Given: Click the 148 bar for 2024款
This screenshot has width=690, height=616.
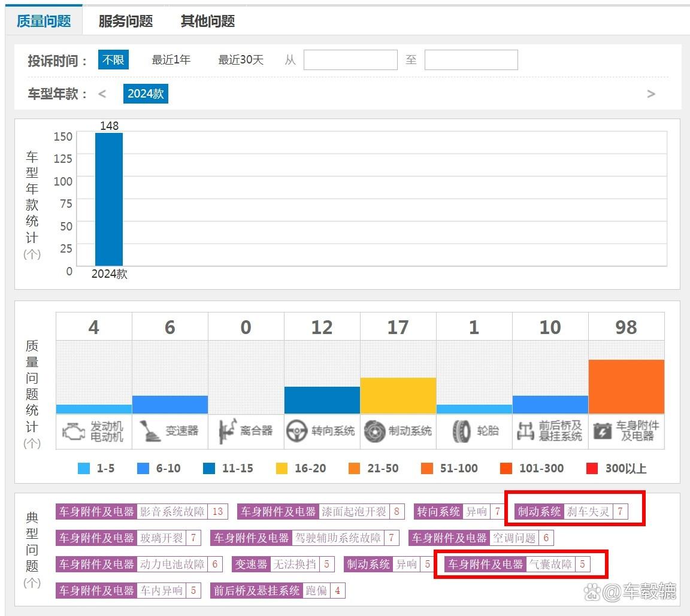Looking at the screenshot, I should (x=108, y=199).
